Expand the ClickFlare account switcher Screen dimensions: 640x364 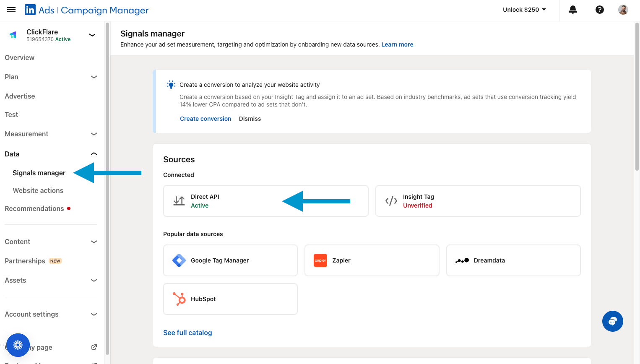(x=92, y=35)
